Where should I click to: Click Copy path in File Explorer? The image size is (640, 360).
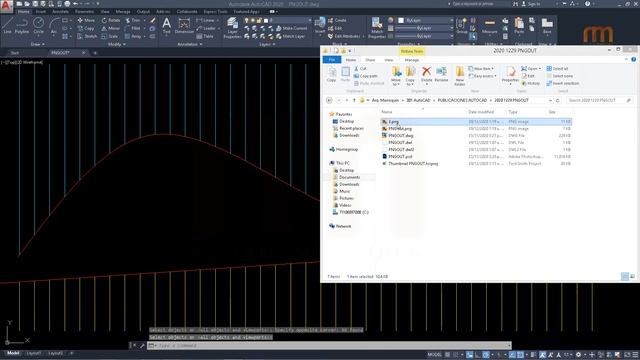coord(365,76)
